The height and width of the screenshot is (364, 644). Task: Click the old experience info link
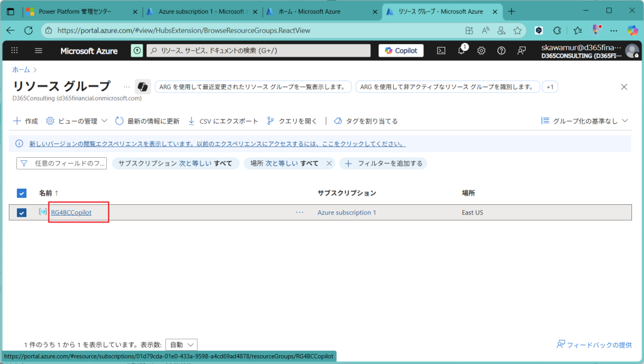(x=217, y=143)
